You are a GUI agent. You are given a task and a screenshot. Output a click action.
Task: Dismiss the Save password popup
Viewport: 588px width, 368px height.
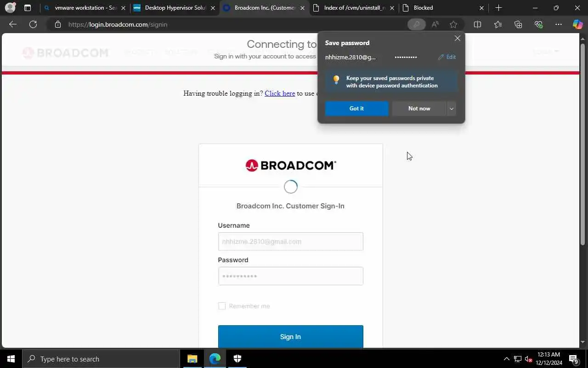click(x=457, y=38)
